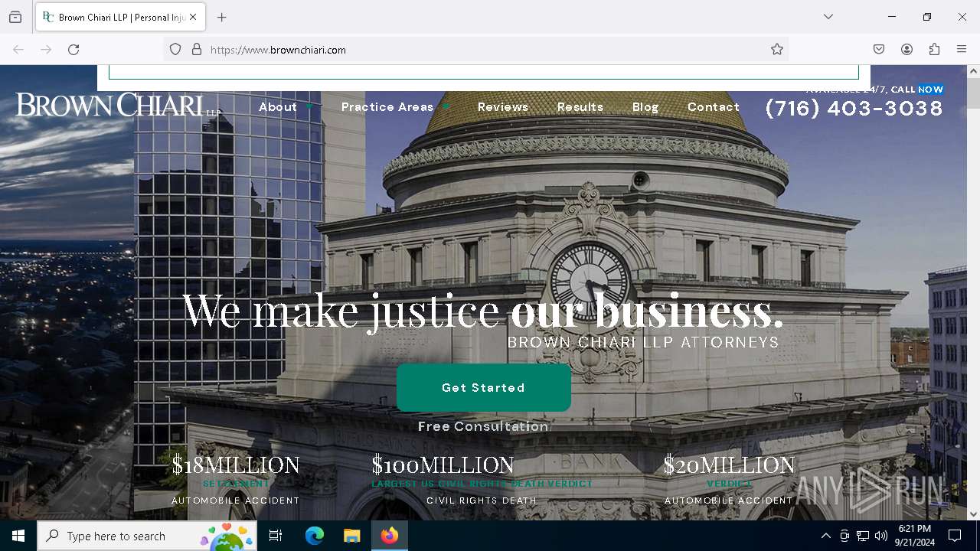This screenshot has height=551, width=980.
Task: Bookmark this page with the star
Action: 777,49
